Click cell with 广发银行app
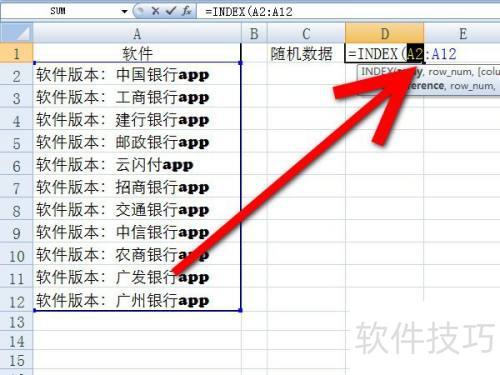Image resolution: width=500 pixels, height=375 pixels. click(137, 277)
